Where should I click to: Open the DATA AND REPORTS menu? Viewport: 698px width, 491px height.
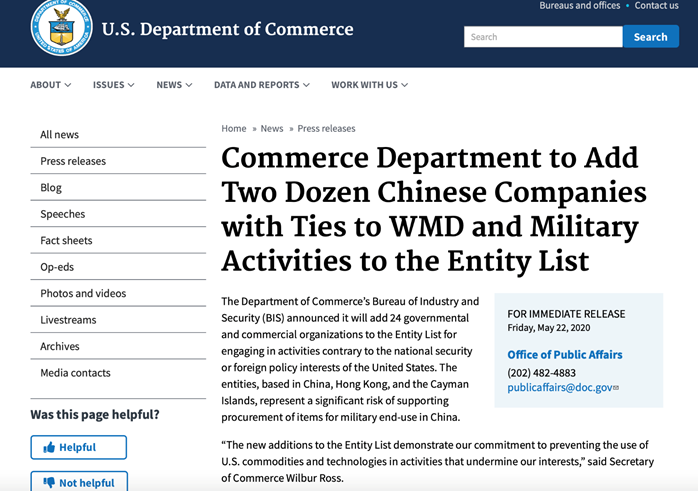[261, 85]
